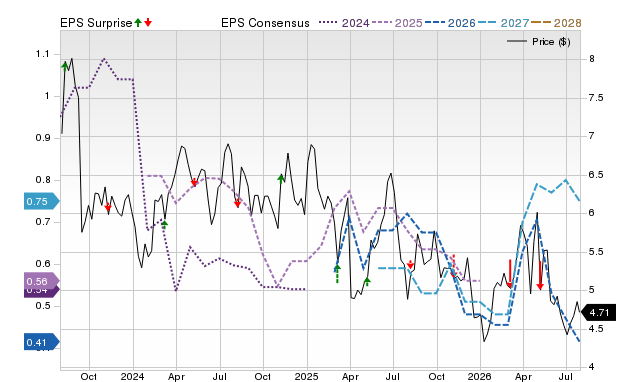Screen dimensions: 640x382
Task: Select the 2025 EPS consensus legend entry
Action: pos(397,23)
